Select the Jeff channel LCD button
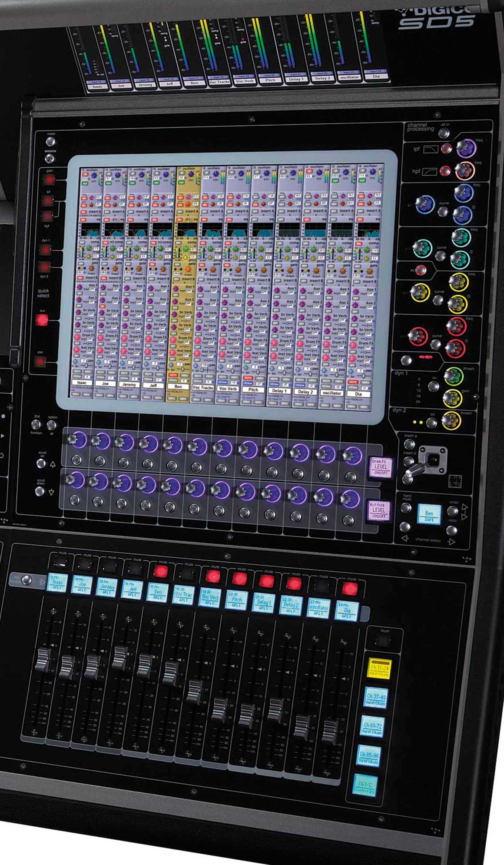 pos(132,590)
